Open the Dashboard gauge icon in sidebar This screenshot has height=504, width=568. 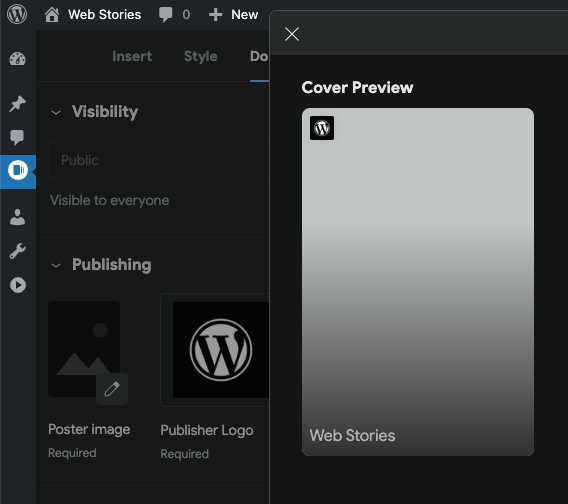[x=17, y=59]
